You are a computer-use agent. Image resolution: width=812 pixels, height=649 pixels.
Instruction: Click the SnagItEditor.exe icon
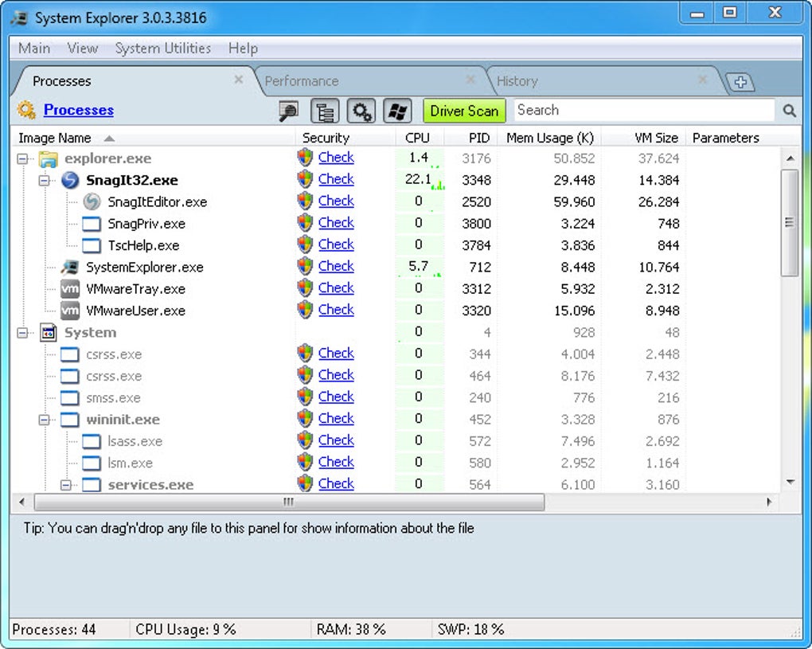[92, 202]
